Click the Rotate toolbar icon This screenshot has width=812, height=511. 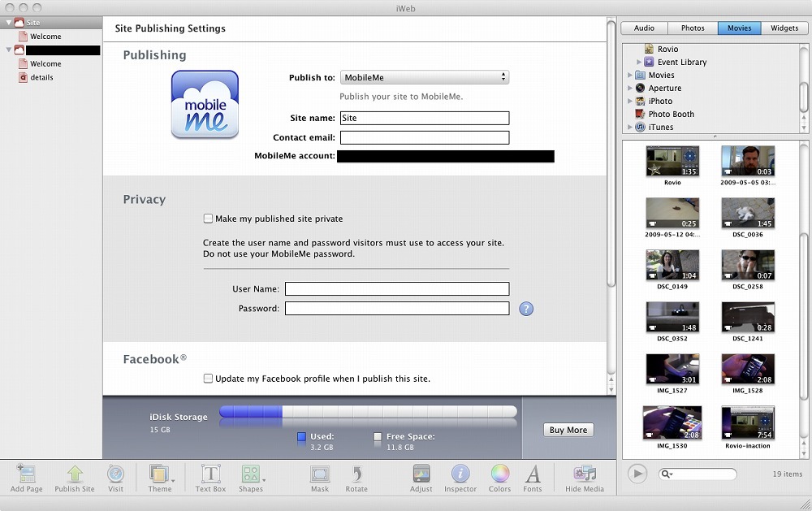coord(356,473)
